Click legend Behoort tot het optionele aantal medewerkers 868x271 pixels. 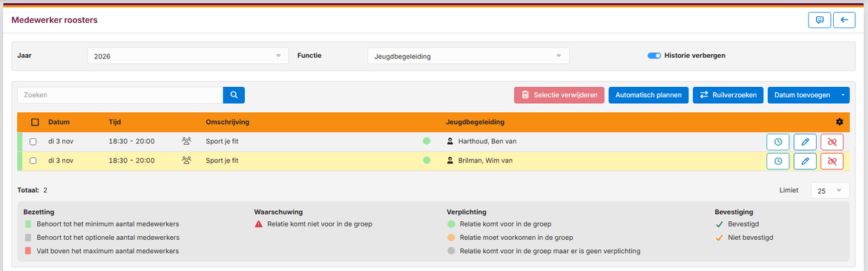[108, 237]
